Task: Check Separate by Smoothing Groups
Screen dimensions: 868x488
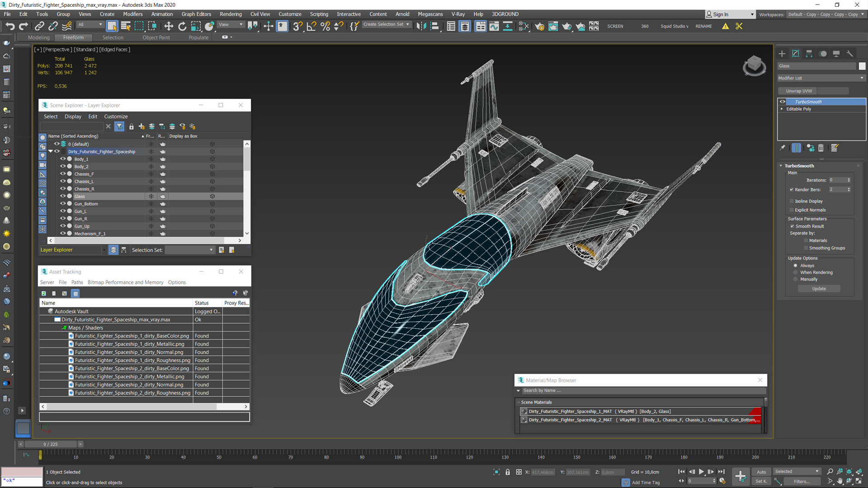Action: [806, 248]
